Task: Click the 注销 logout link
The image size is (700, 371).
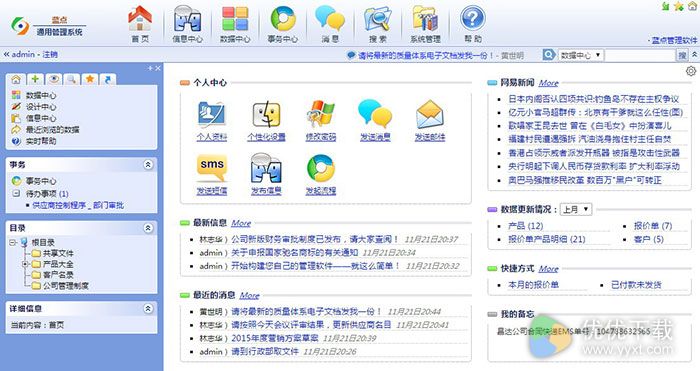Action: 50,54
